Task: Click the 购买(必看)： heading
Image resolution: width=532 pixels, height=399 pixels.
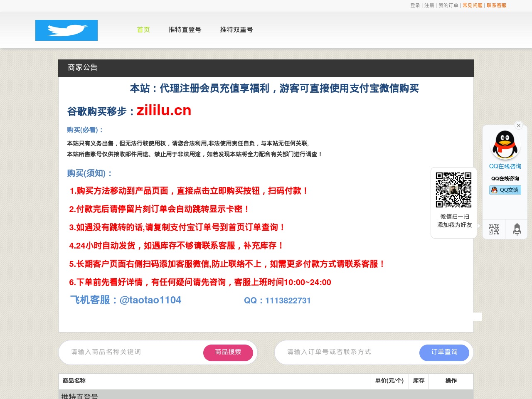Action: click(x=85, y=130)
